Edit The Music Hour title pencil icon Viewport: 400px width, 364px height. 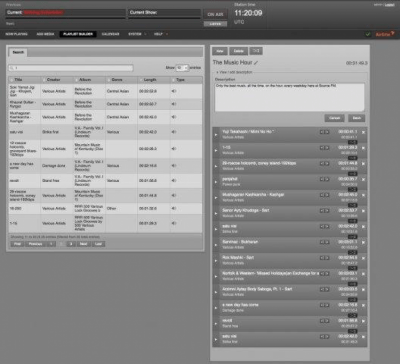click(x=256, y=63)
